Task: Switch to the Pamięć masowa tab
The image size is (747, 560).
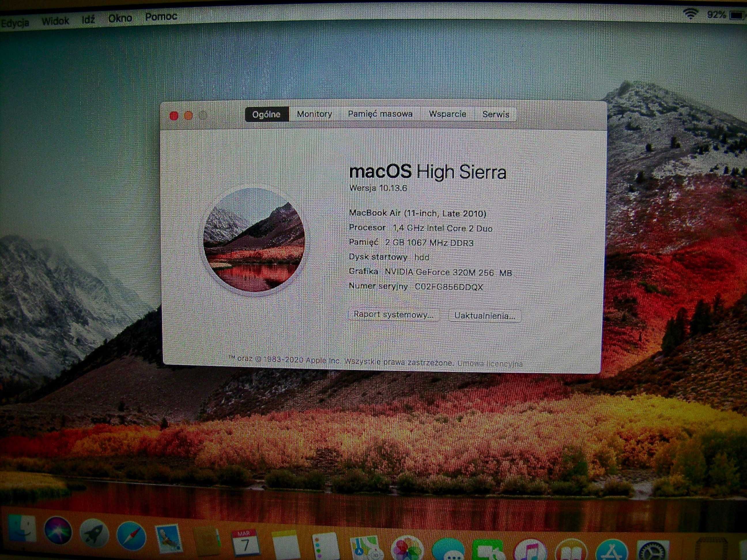Action: pos(380,114)
